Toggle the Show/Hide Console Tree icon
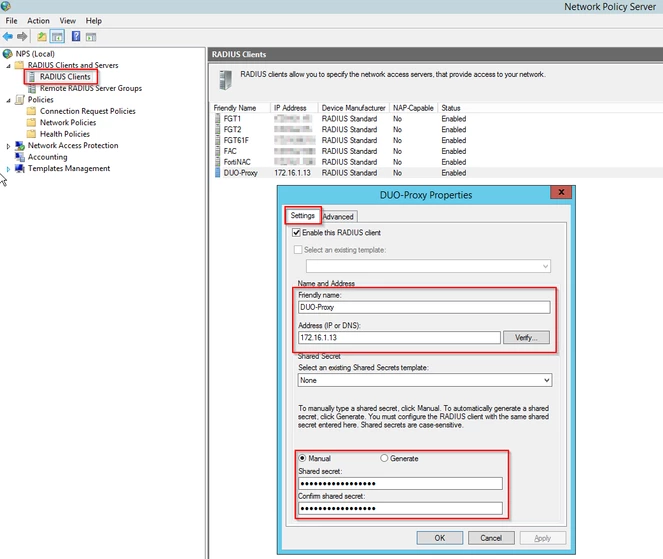Screen dimensions: 663x559 tap(57, 37)
